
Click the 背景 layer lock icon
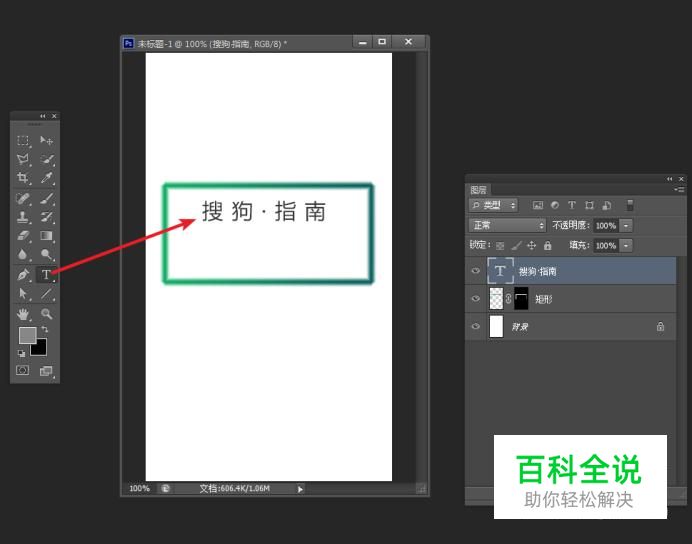pyautogui.click(x=660, y=326)
